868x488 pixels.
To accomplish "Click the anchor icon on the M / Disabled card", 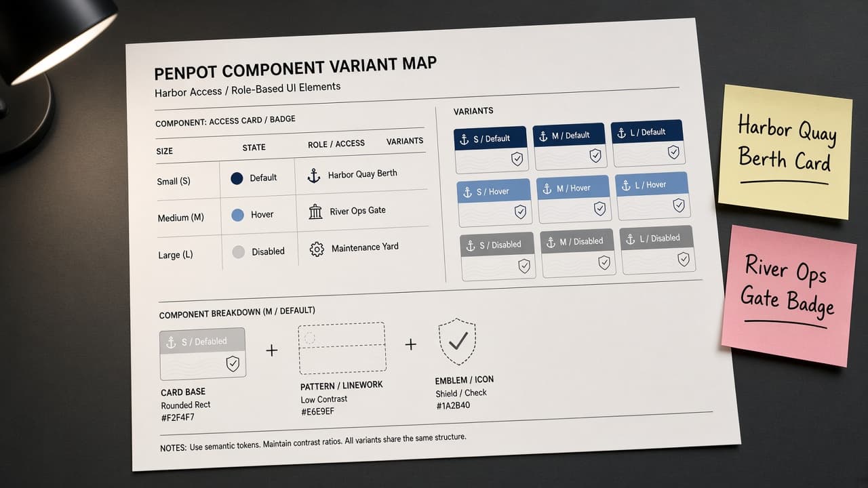I will click(551, 242).
